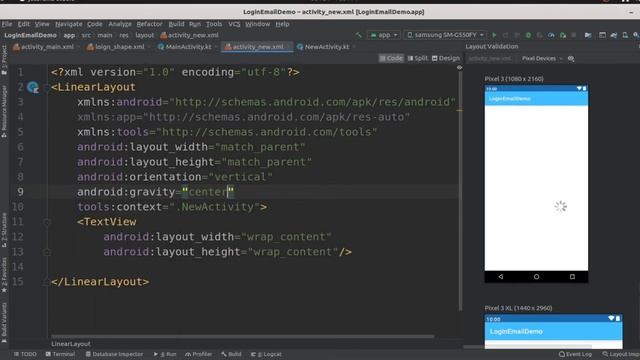The width and height of the screenshot is (640, 360).
Task: Open Resource Manager side panel
Action: coord(4,111)
